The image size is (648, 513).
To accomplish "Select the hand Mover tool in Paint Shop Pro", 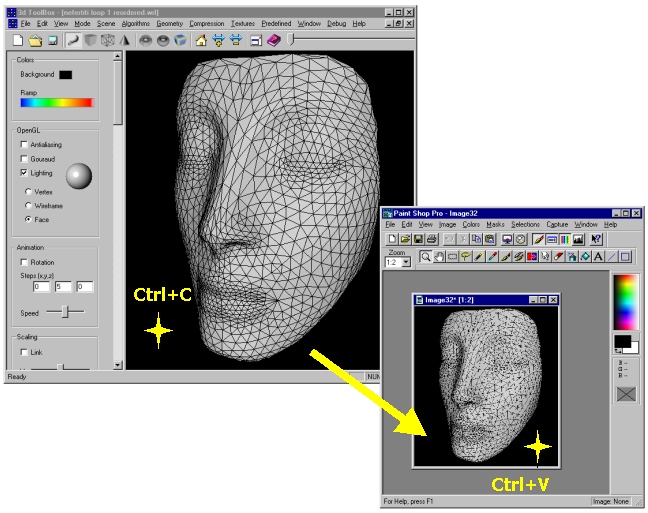I will point(439,257).
